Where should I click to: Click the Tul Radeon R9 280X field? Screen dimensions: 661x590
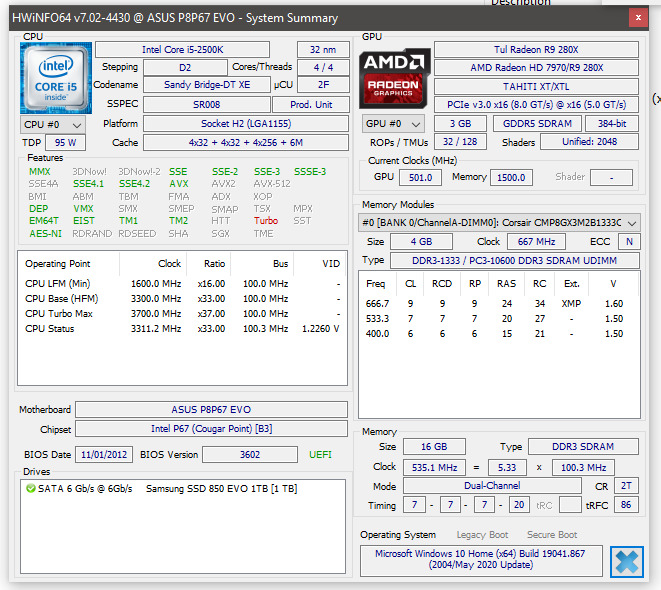coord(536,50)
